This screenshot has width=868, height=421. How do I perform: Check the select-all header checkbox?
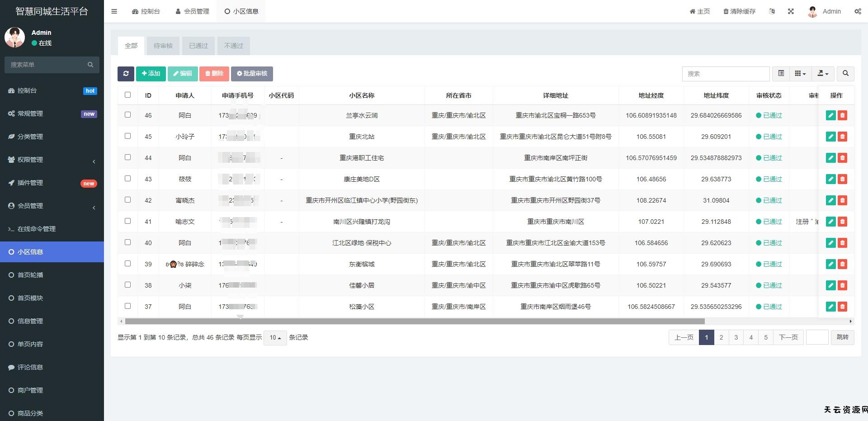coord(127,95)
